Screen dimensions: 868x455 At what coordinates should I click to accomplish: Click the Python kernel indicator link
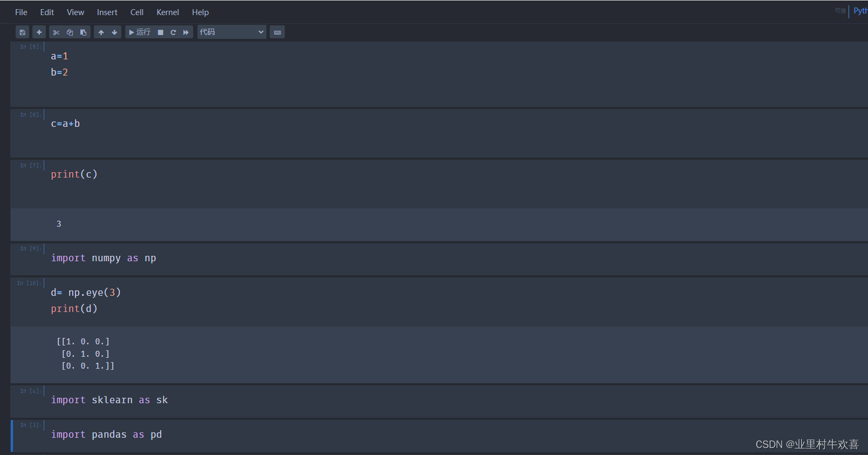coord(860,11)
